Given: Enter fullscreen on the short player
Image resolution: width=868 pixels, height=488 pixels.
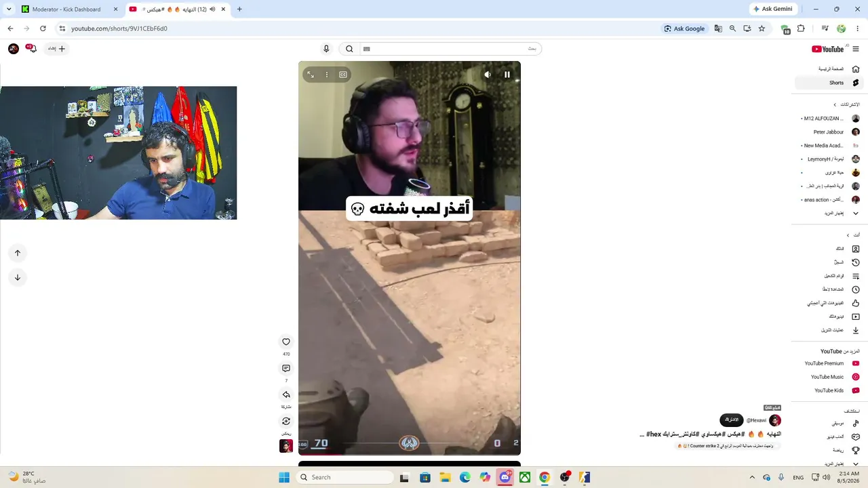Looking at the screenshot, I should click(x=311, y=75).
